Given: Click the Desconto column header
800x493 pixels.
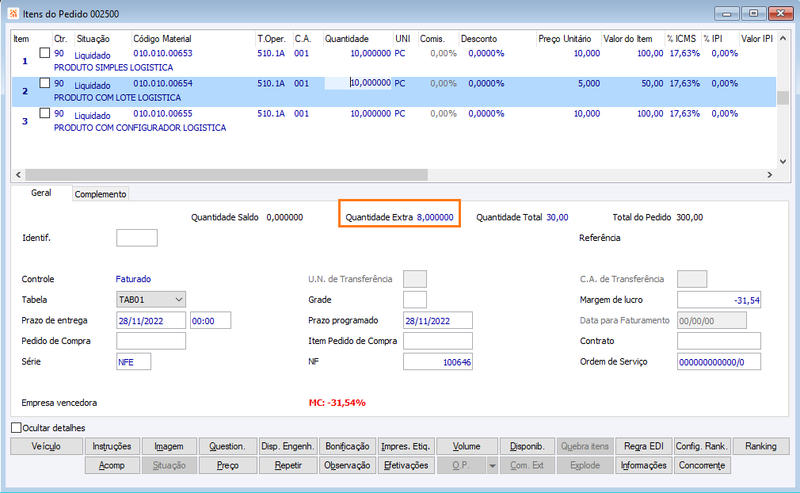Looking at the screenshot, I should [x=479, y=39].
